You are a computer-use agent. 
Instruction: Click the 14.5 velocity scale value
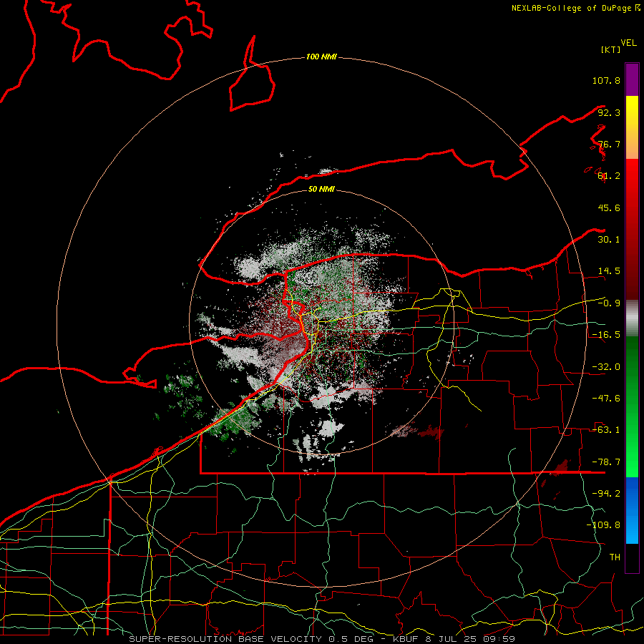(609, 271)
